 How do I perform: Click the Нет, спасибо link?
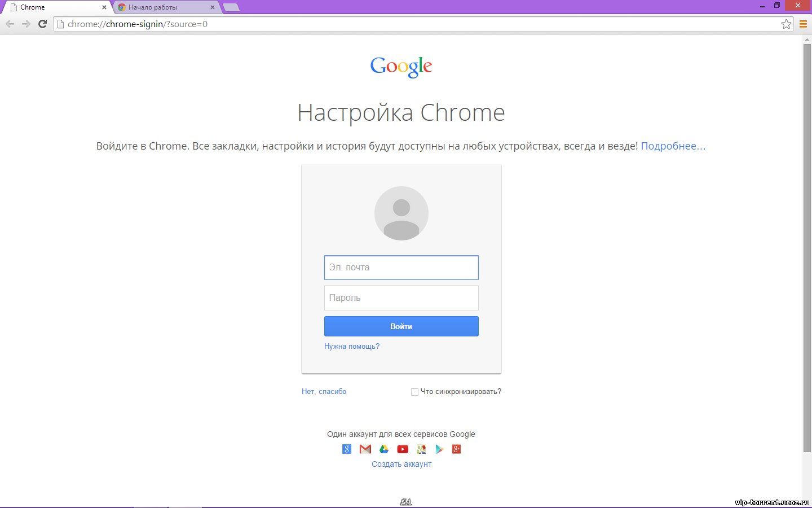tap(324, 391)
